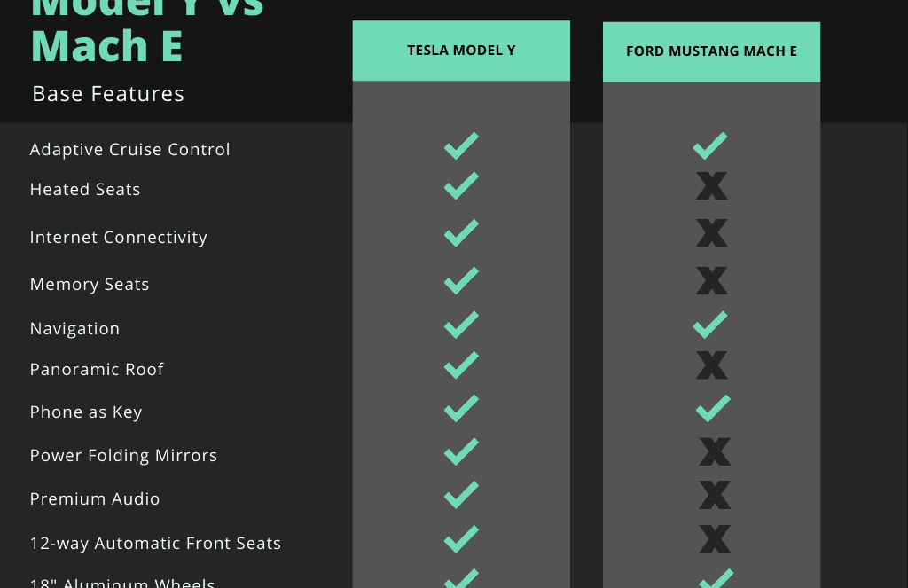Click the Base Features subtitle
This screenshot has height=588, width=908.
(108, 94)
